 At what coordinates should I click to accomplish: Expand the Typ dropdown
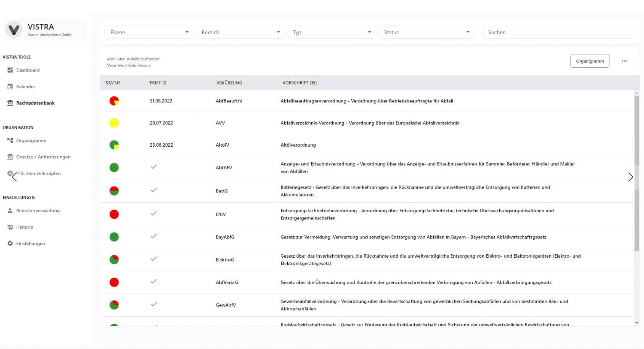pyautogui.click(x=332, y=32)
